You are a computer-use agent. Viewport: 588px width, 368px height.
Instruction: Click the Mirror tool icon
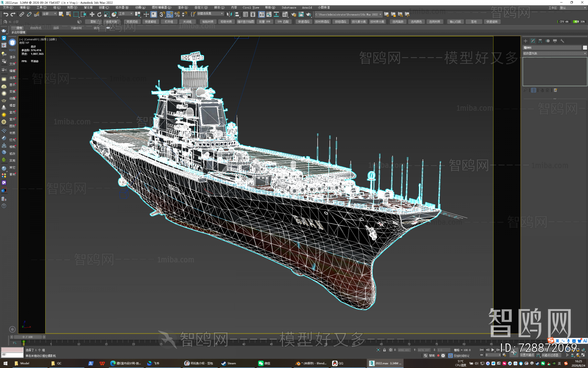pyautogui.click(x=229, y=14)
